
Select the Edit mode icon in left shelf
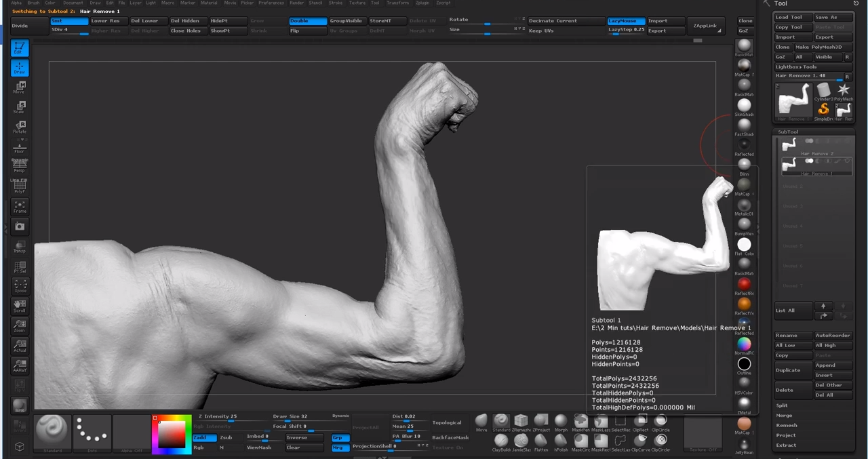[19, 47]
